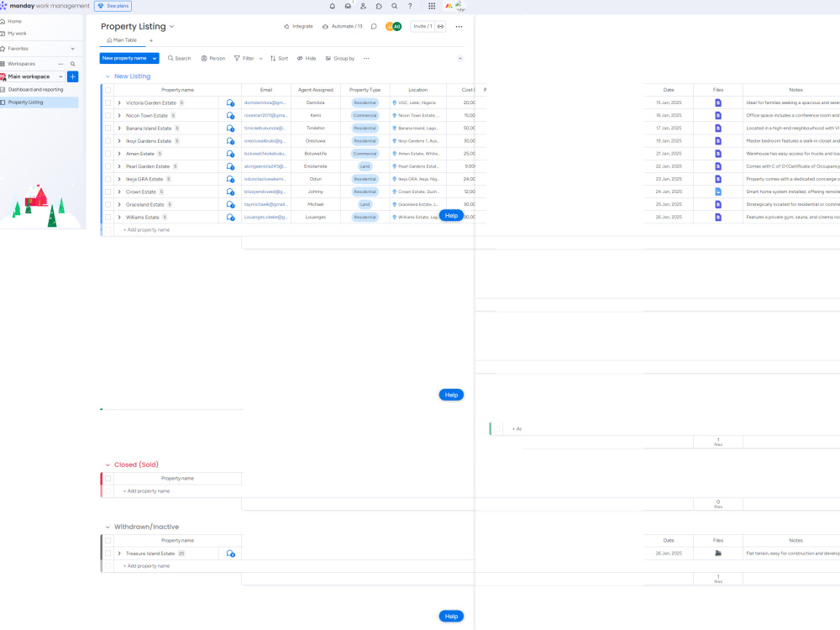Open Hide columns option

307,59
